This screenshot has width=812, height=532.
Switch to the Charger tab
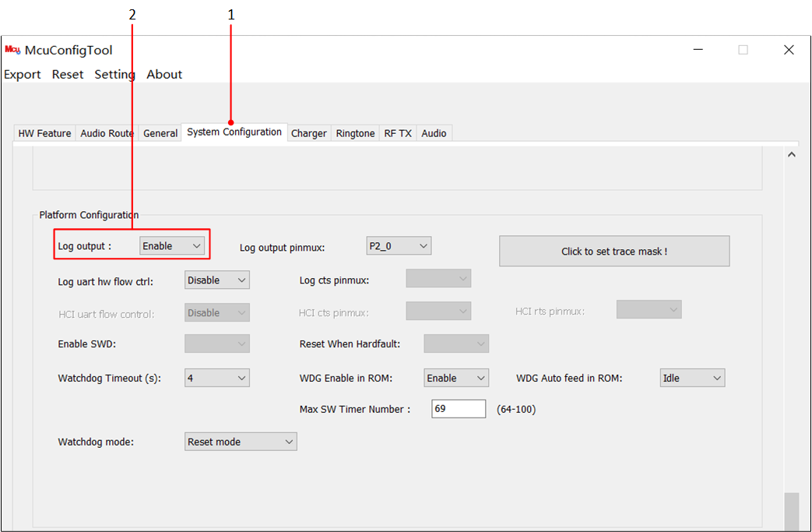309,133
